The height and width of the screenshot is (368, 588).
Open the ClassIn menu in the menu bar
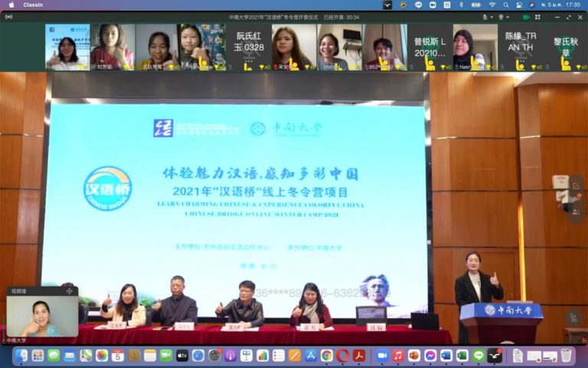coord(33,5)
